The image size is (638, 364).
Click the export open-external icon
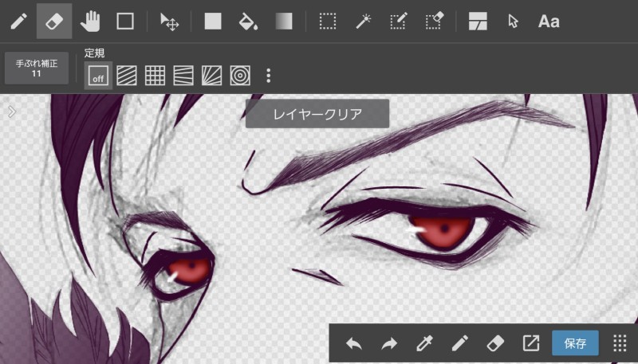click(x=531, y=343)
